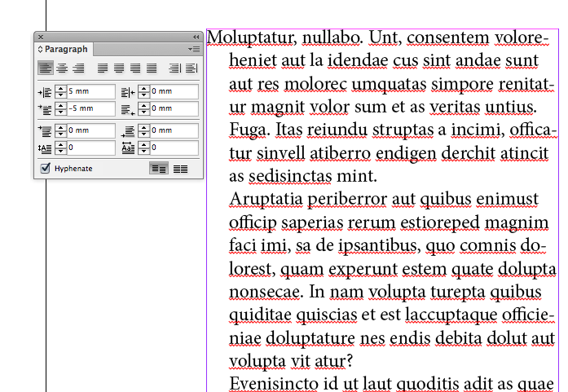Choose Justify with last line aligned right

[x=135, y=68]
